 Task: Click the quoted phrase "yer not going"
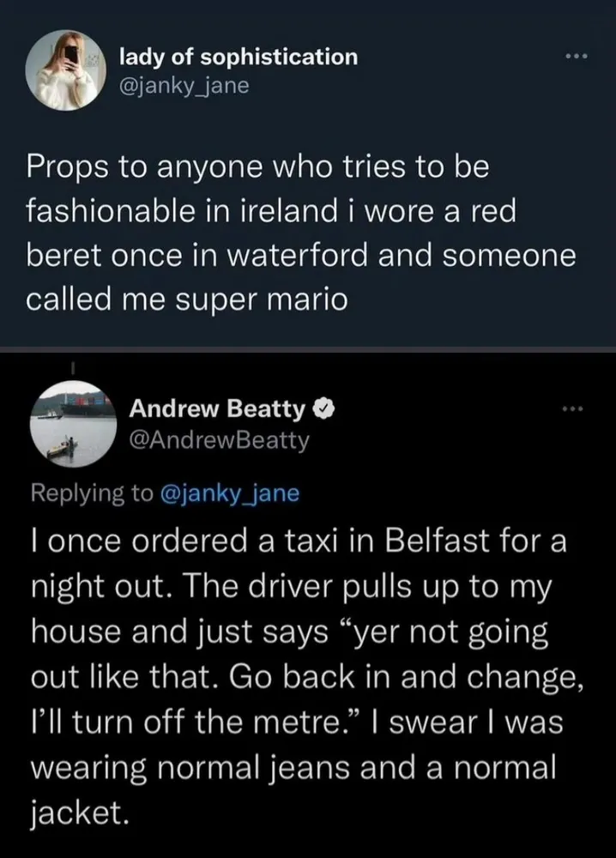point(437,632)
